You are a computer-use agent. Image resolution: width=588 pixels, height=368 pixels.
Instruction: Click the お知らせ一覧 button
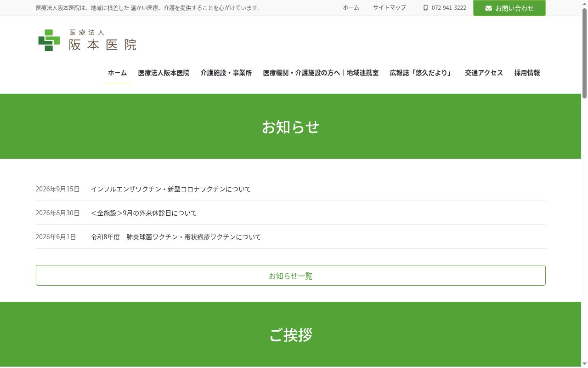(291, 275)
